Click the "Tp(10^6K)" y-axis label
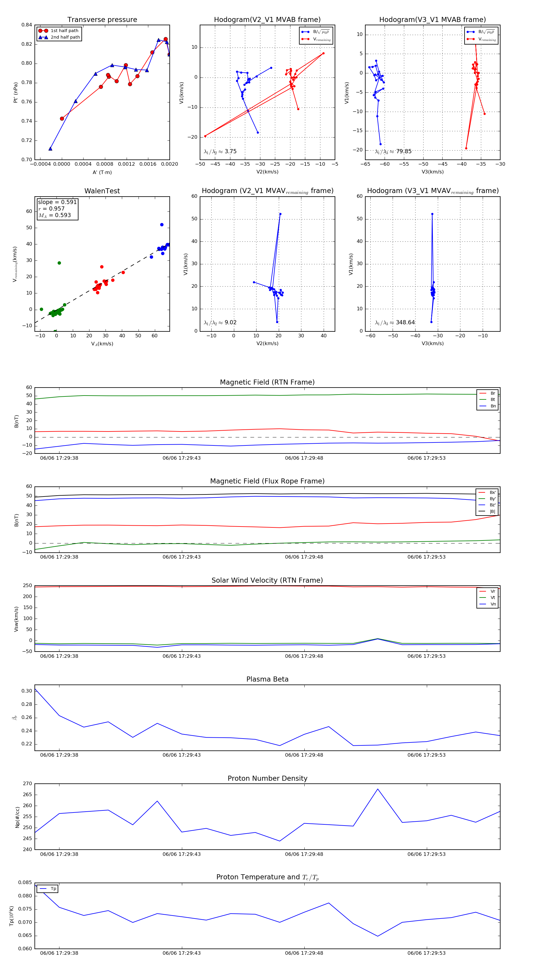The width and height of the screenshot is (535, 980). 12,916
